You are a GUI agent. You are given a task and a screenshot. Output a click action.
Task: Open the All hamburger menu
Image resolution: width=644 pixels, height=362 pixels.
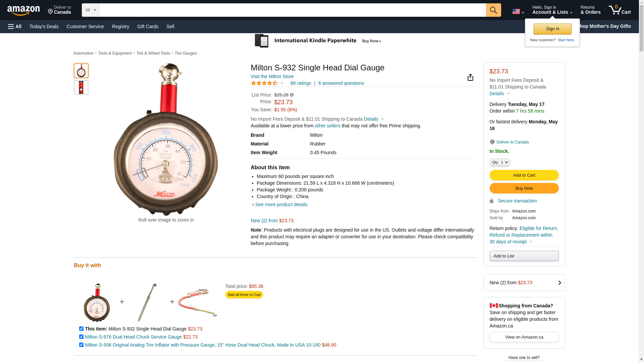[x=15, y=26]
